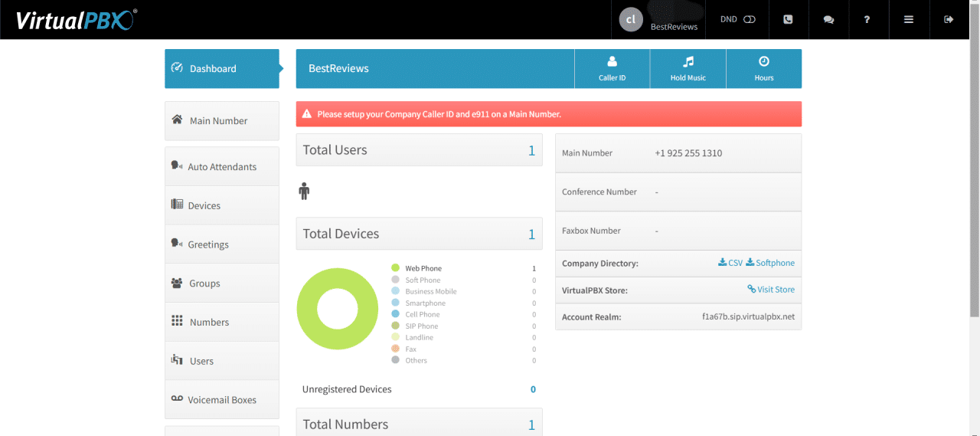Open the 'cl' user avatar
Image resolution: width=980 pixels, height=436 pixels.
tap(631, 20)
